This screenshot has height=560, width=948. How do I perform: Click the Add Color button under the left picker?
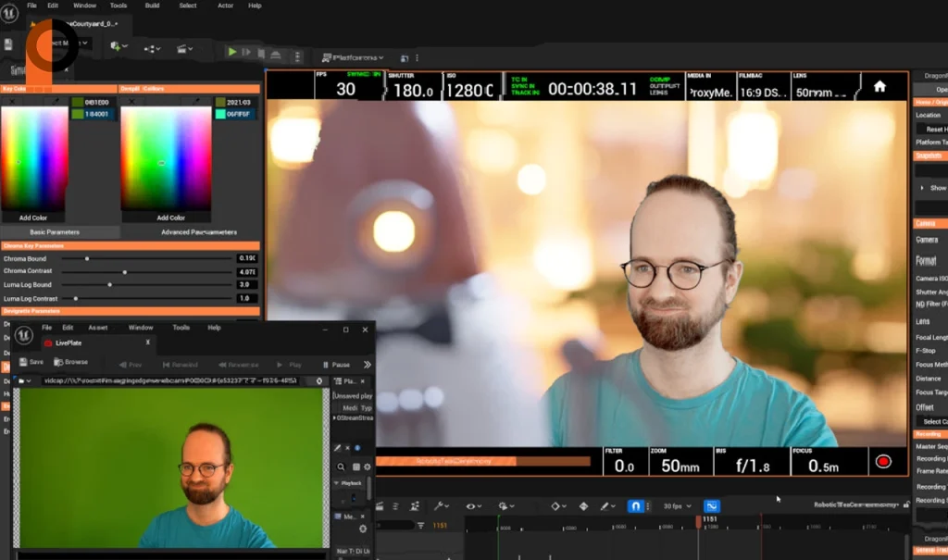point(34,217)
